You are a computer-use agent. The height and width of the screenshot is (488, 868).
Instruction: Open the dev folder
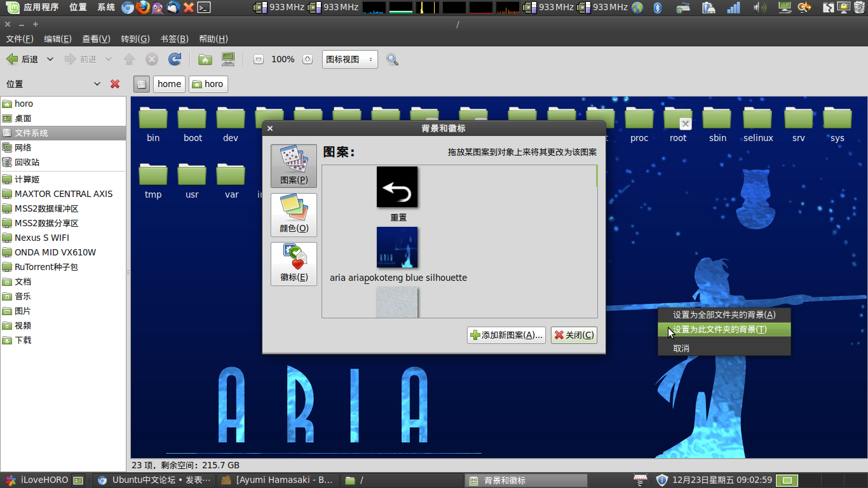click(231, 124)
